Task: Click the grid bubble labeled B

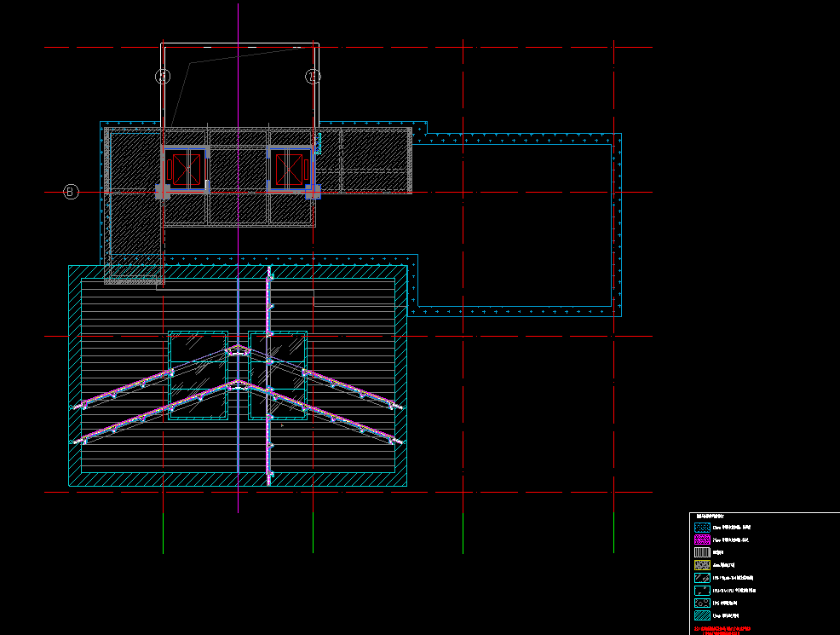Action: pos(71,192)
